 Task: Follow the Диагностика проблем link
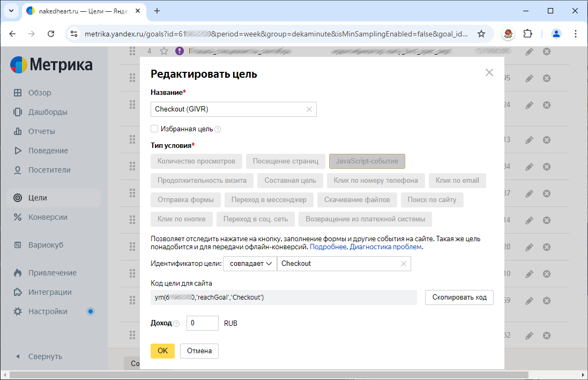[x=386, y=247]
